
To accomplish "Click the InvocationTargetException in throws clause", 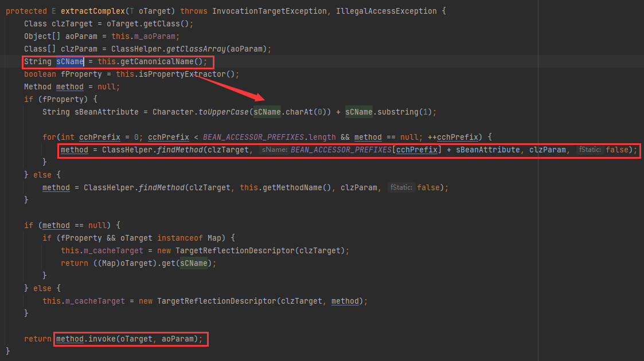I will click(x=269, y=11).
